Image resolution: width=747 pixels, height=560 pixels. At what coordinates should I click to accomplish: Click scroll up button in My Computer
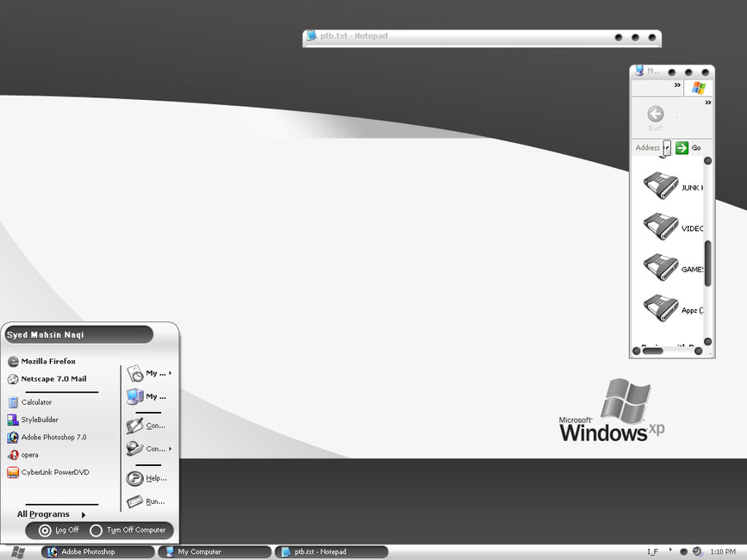[x=708, y=161]
